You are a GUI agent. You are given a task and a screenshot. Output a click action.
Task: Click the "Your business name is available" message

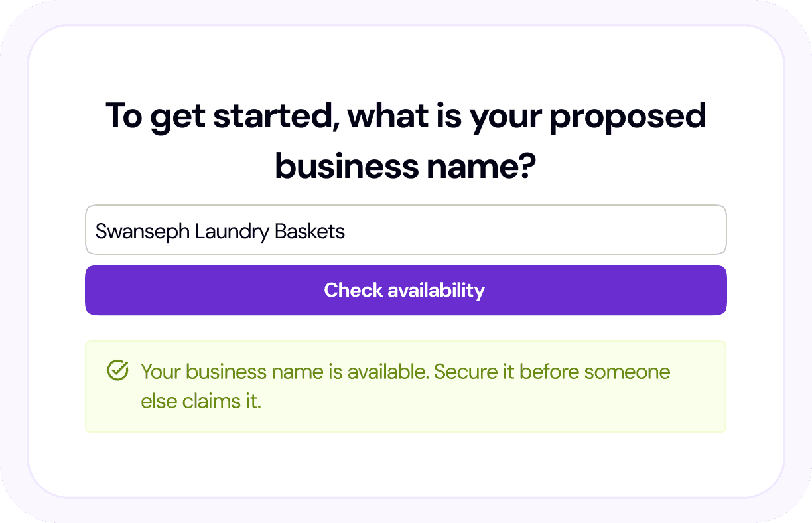pyautogui.click(x=285, y=372)
